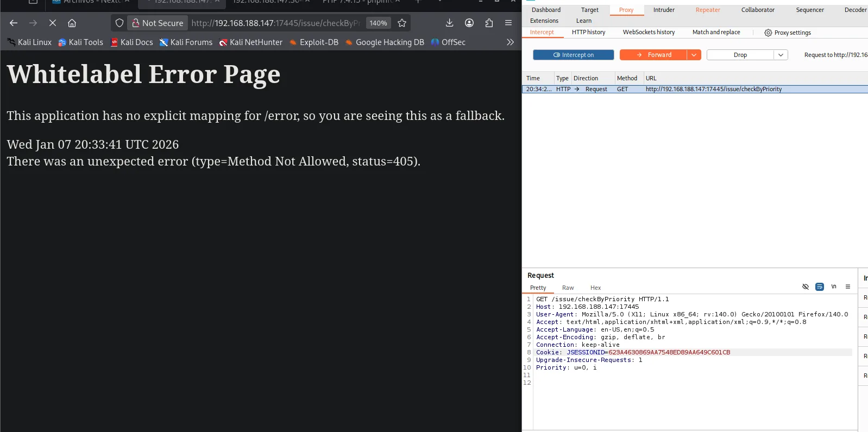This screenshot has width=868, height=432.
Task: Sort the intercept table by Time column
Action: pyautogui.click(x=538, y=78)
